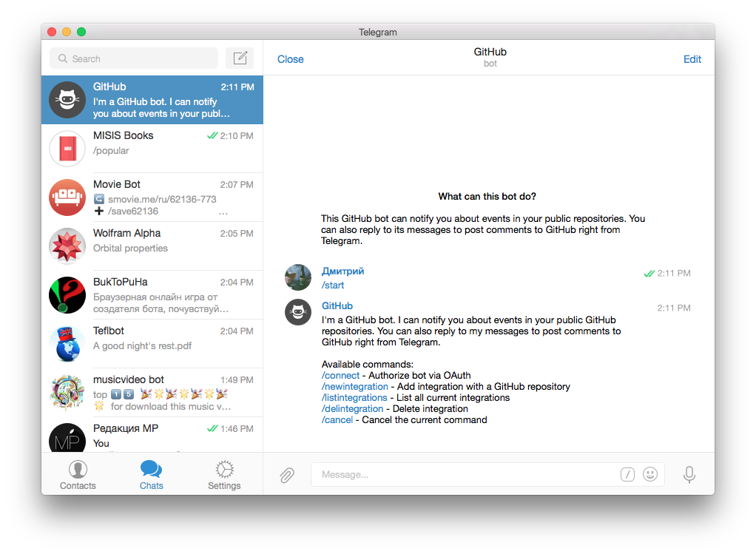Screen dimensions: 756x554
Task: Click the Дмитрий sender name
Action: (x=342, y=271)
